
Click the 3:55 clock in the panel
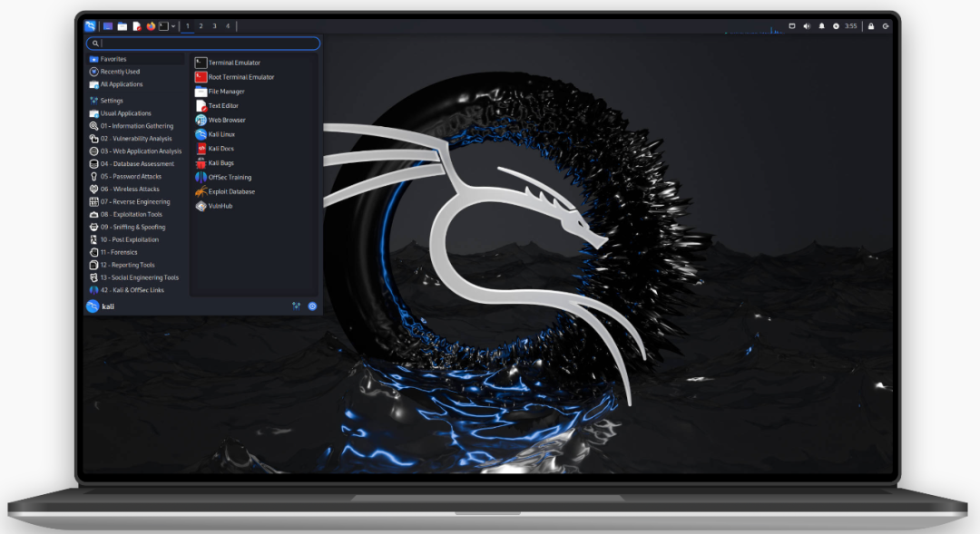pos(850,26)
